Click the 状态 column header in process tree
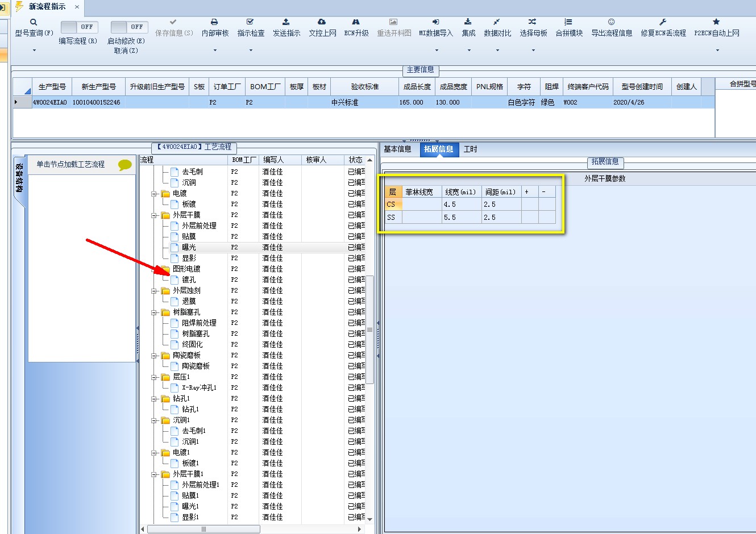Viewport: 756px width, 534px height. coord(356,160)
